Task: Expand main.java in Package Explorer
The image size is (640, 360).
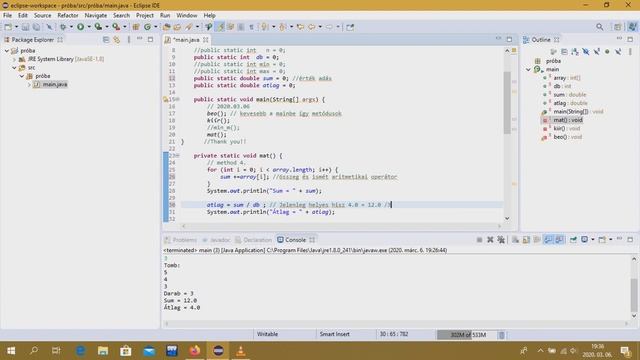Action: point(29,84)
